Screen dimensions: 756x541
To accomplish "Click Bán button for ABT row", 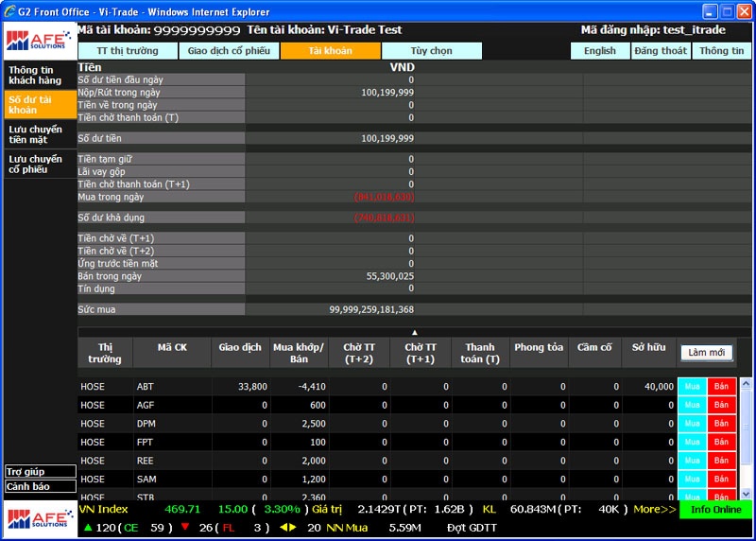I will point(721,387).
